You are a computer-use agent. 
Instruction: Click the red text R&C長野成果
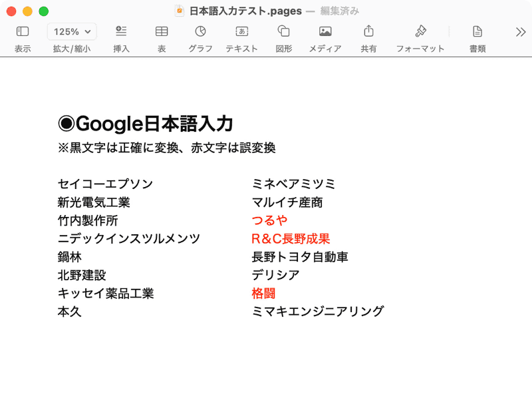coord(291,239)
